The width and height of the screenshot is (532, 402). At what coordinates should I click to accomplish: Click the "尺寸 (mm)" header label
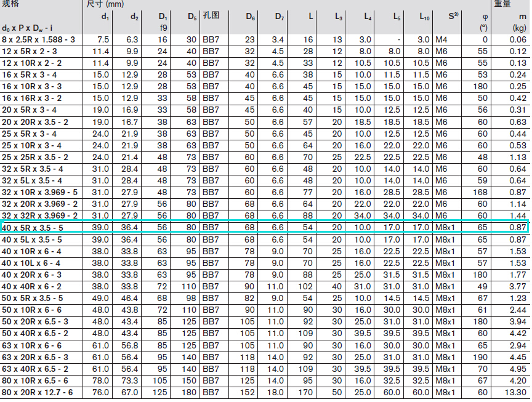point(105,4)
